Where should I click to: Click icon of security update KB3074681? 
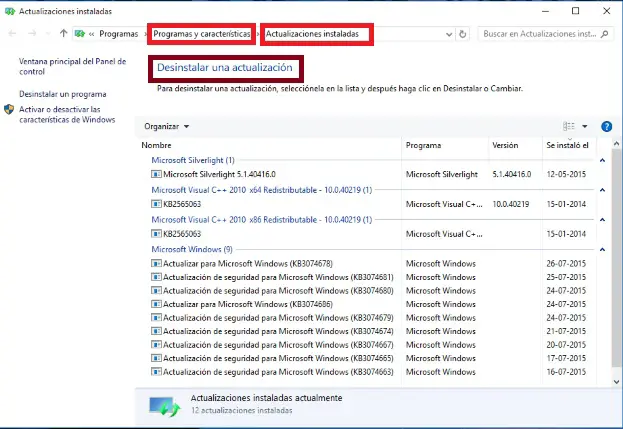(156, 277)
